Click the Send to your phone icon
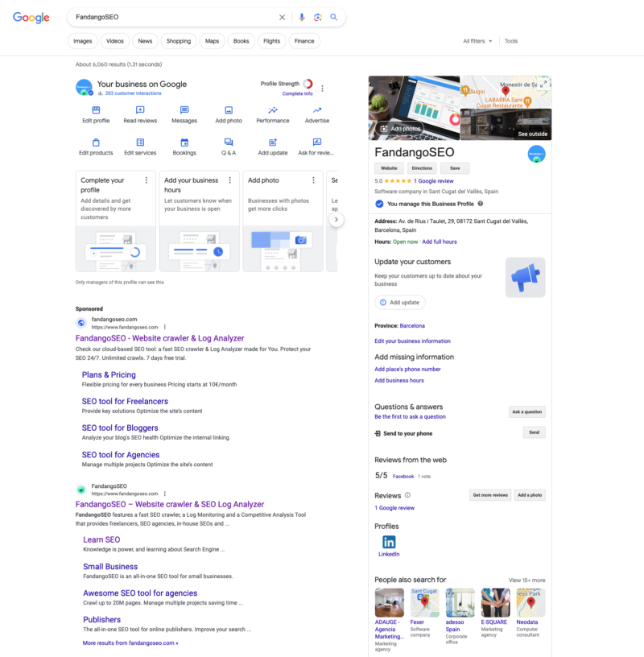644x657 pixels. [378, 433]
